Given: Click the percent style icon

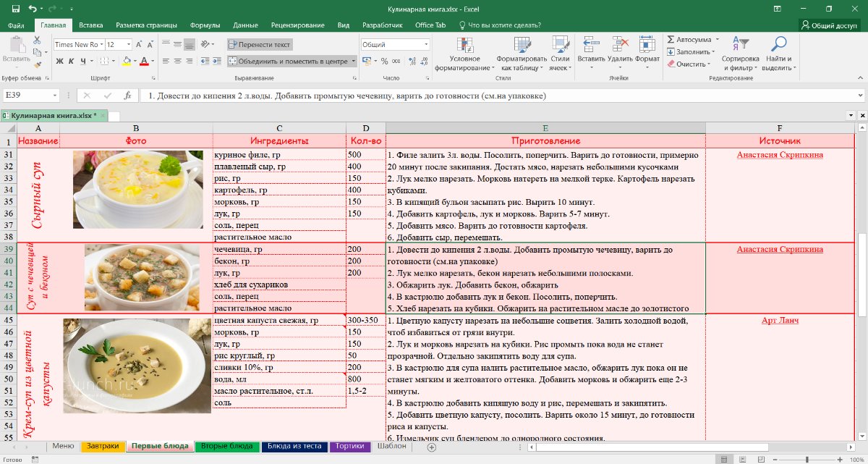Looking at the screenshot, I should [386, 62].
